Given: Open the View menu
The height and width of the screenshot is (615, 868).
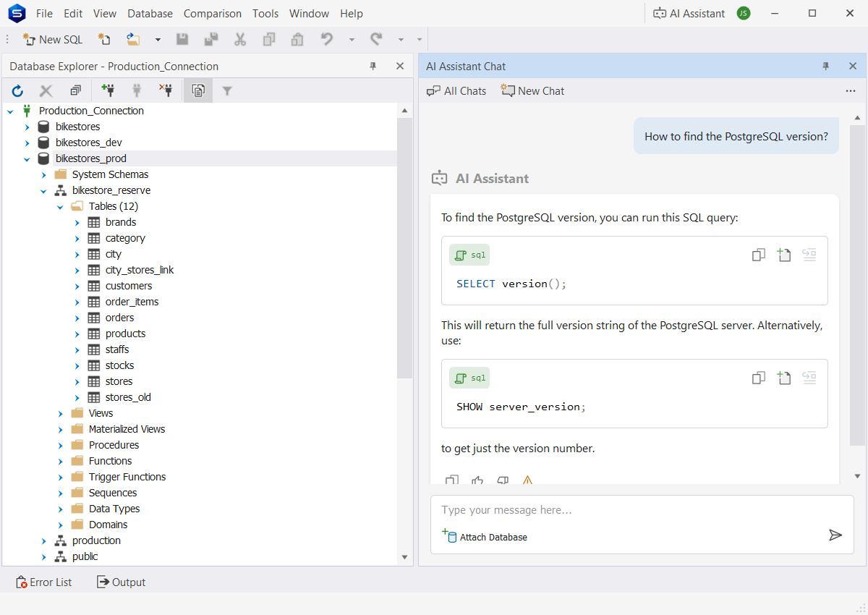Looking at the screenshot, I should tap(105, 14).
